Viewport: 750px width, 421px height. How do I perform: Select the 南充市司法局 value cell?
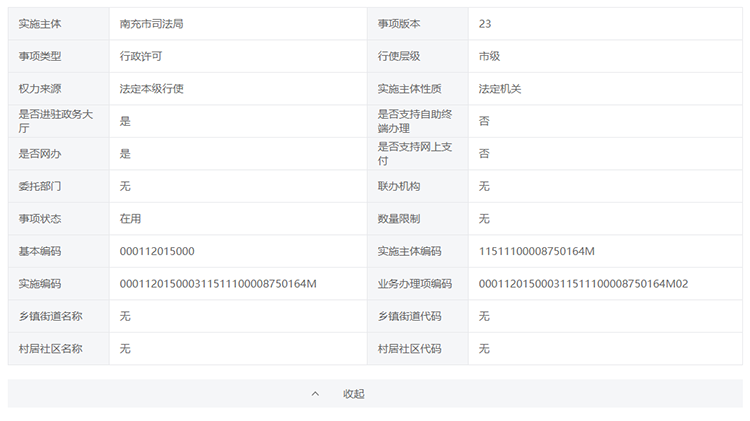coord(151,23)
